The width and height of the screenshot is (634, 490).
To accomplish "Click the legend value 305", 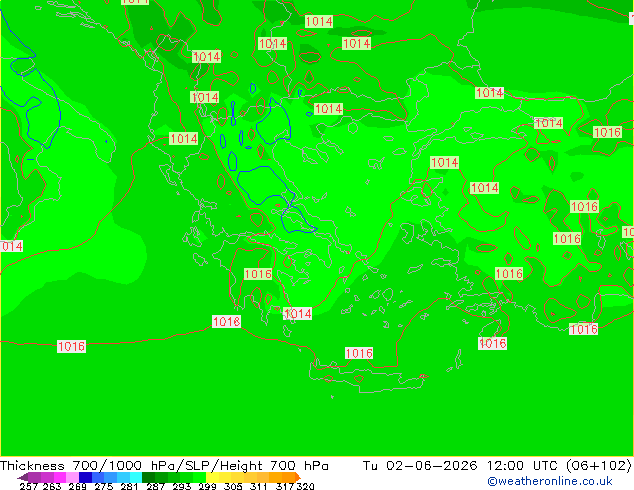I will pyautogui.click(x=233, y=486).
